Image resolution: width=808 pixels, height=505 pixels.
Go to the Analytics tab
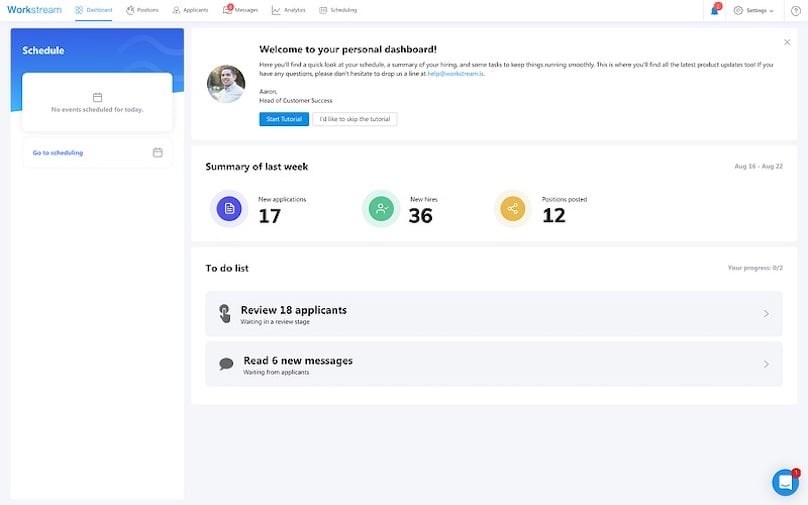[x=288, y=10]
